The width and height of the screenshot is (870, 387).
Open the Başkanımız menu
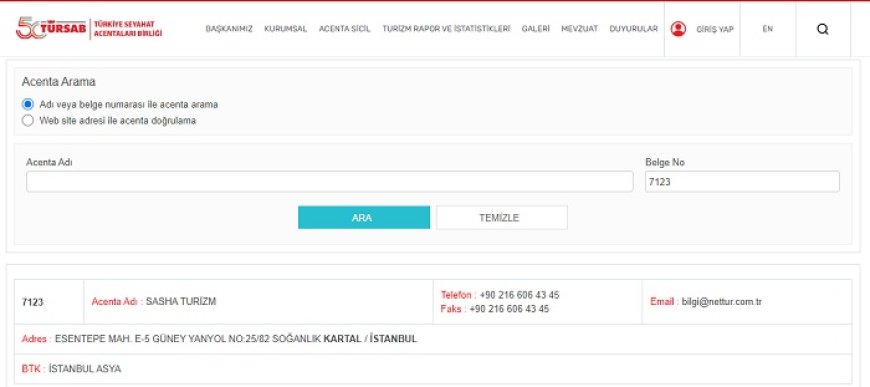click(x=229, y=29)
